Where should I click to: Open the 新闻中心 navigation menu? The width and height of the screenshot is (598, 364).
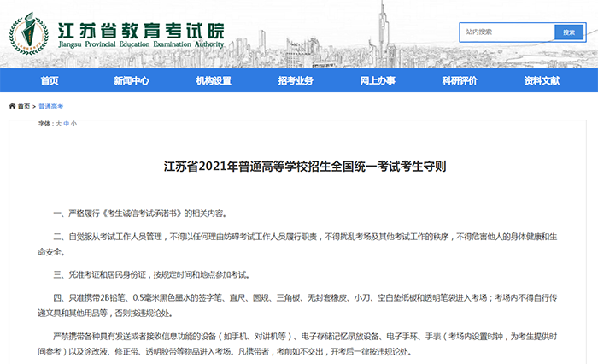[x=131, y=80]
